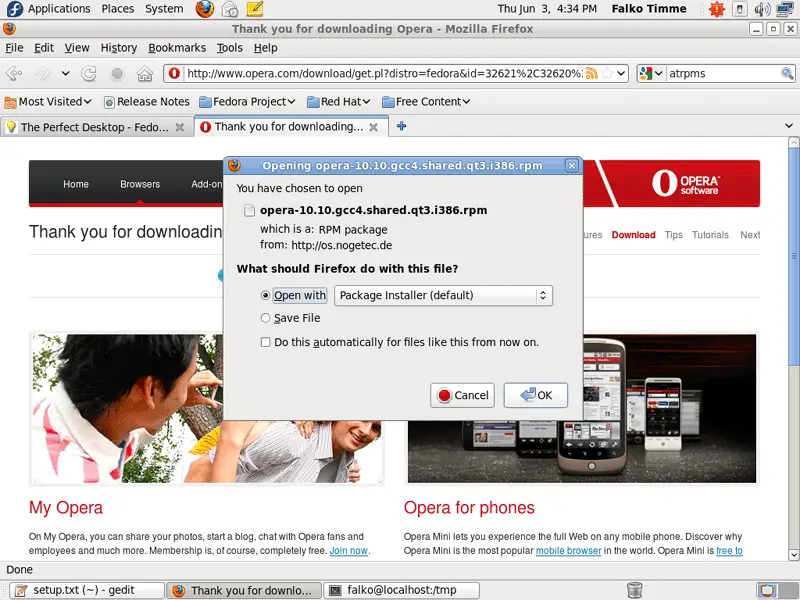The image size is (800, 600).
Task: Close the Perfect Desktop tab
Action: pos(180,127)
